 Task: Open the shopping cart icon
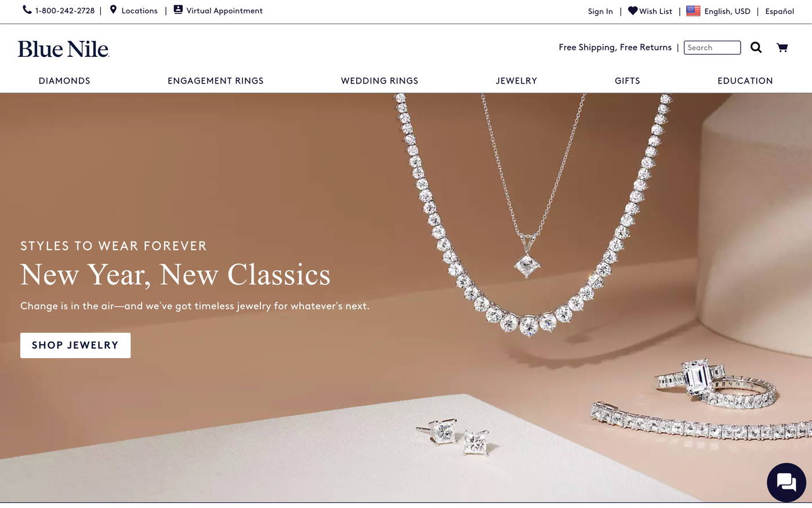782,48
